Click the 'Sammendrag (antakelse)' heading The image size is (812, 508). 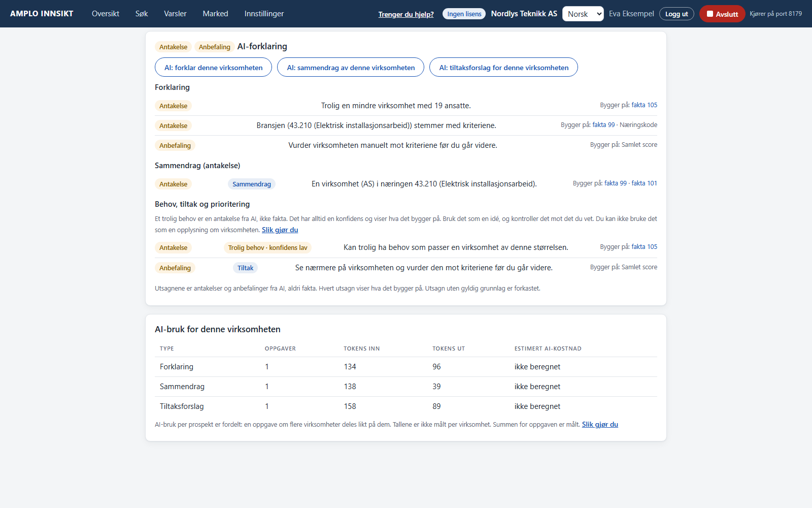197,166
